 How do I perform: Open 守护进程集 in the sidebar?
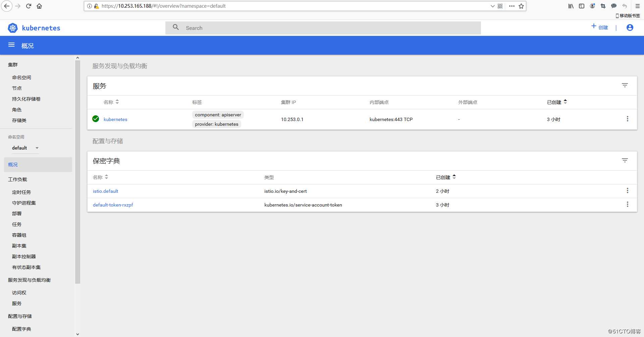[24, 203]
